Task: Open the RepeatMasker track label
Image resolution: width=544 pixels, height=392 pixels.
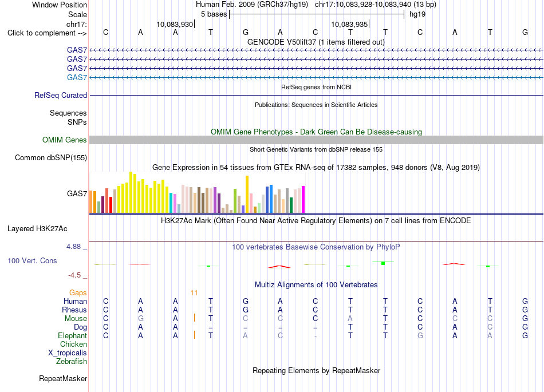Action: tap(63, 378)
